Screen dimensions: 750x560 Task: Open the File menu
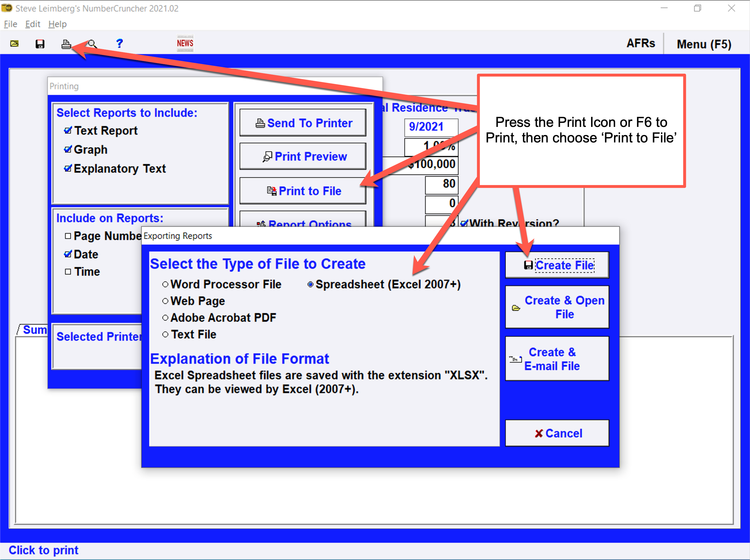11,24
